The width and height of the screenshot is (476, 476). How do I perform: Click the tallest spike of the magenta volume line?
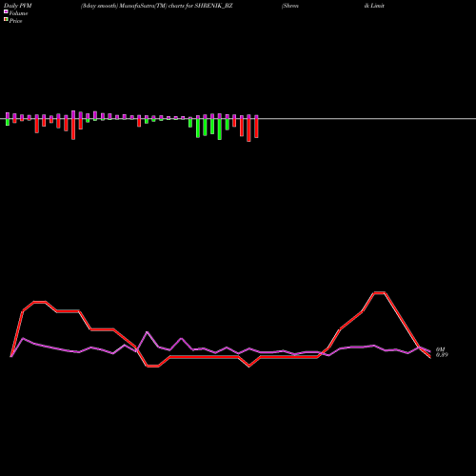[x=147, y=332]
